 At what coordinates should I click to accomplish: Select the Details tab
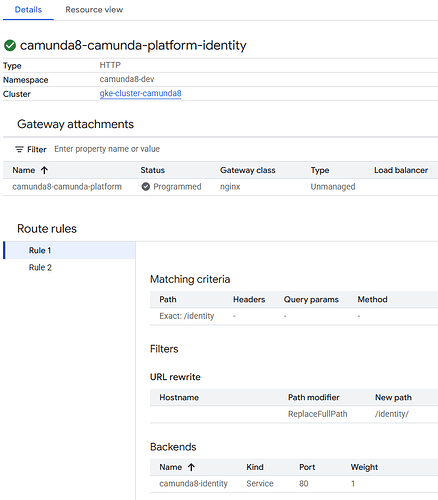[x=28, y=10]
